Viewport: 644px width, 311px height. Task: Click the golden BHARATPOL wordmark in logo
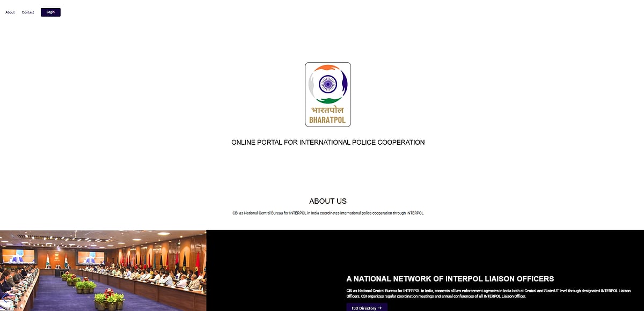(x=327, y=120)
